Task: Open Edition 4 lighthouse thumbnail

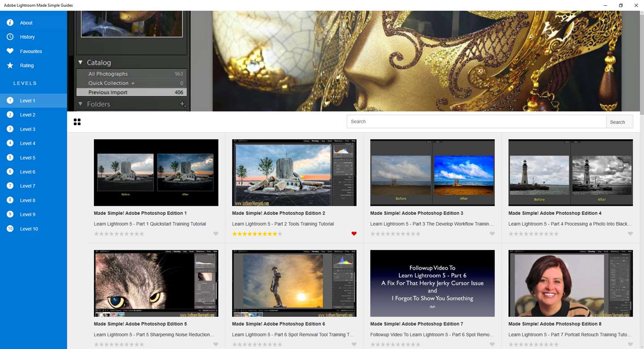Action: pos(571,173)
